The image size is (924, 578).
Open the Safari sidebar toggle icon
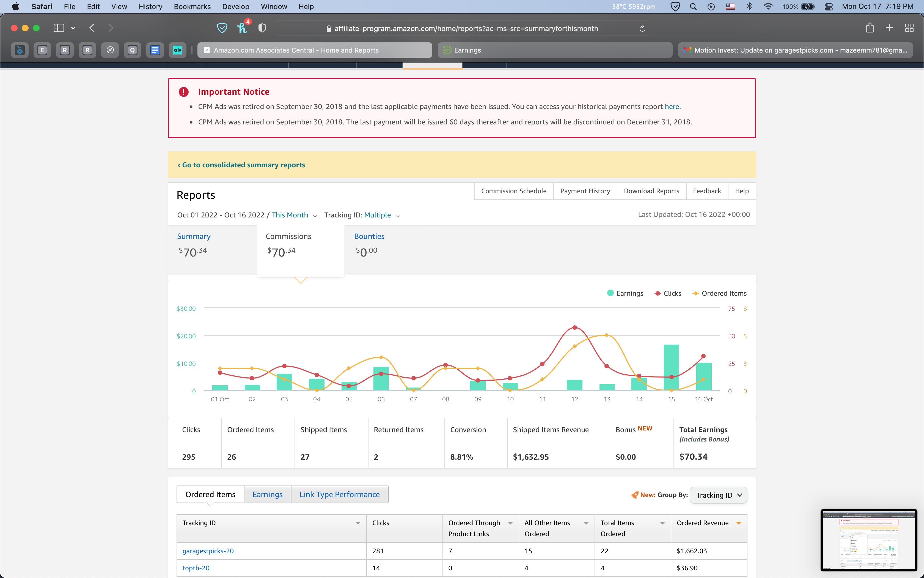point(59,28)
